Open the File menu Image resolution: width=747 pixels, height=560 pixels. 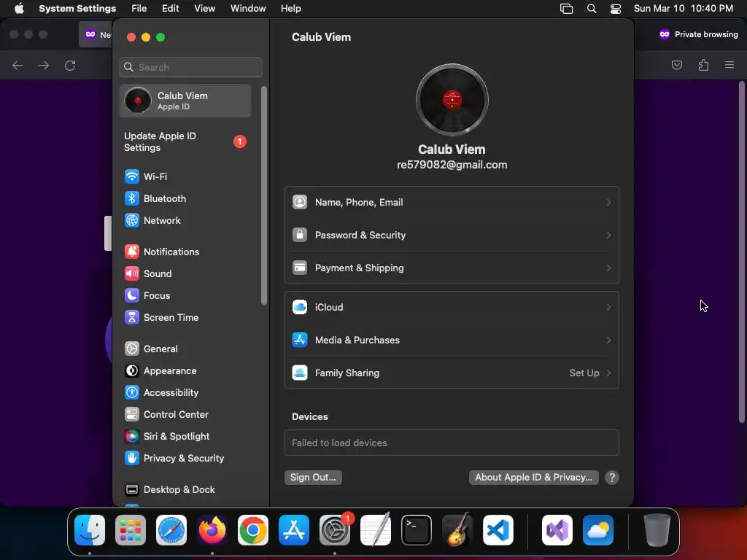pyautogui.click(x=139, y=9)
